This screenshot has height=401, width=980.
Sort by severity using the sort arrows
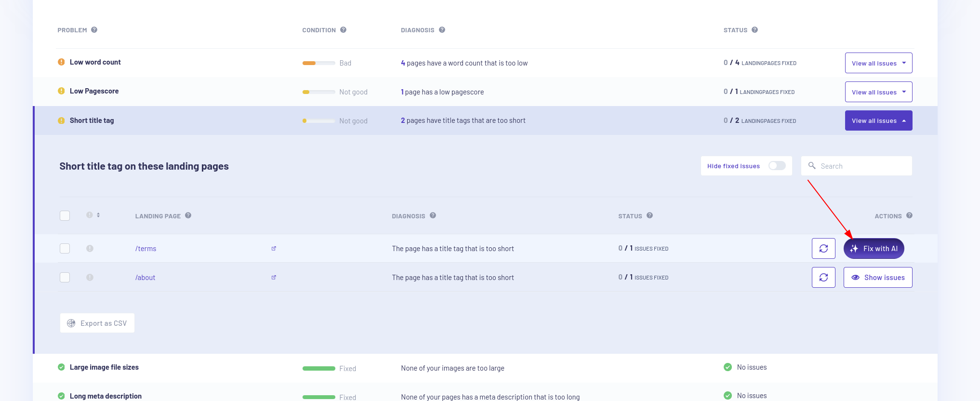point(98,215)
